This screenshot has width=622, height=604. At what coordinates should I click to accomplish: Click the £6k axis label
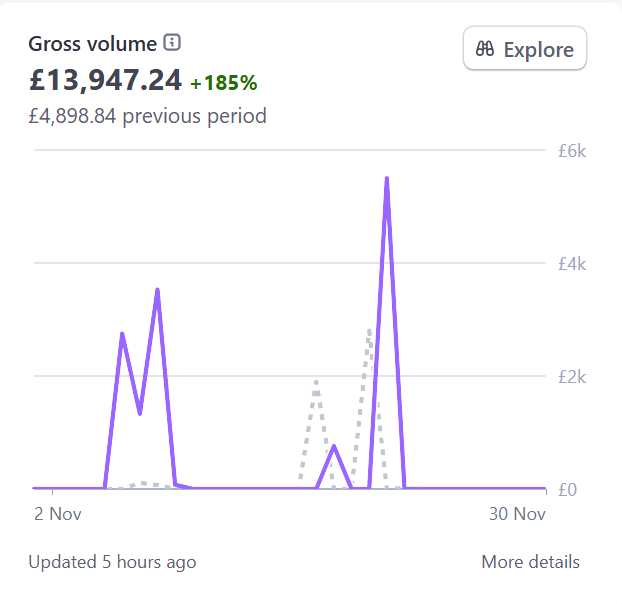pyautogui.click(x=572, y=151)
